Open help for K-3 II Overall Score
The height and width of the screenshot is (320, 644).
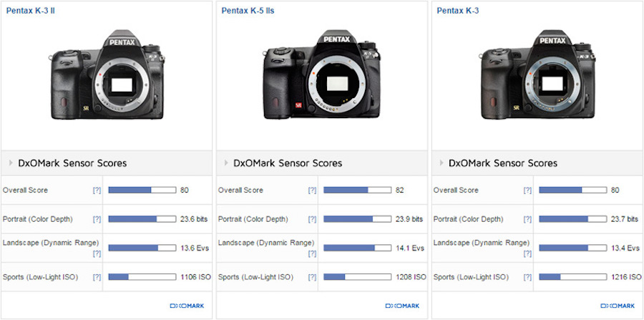97,190
